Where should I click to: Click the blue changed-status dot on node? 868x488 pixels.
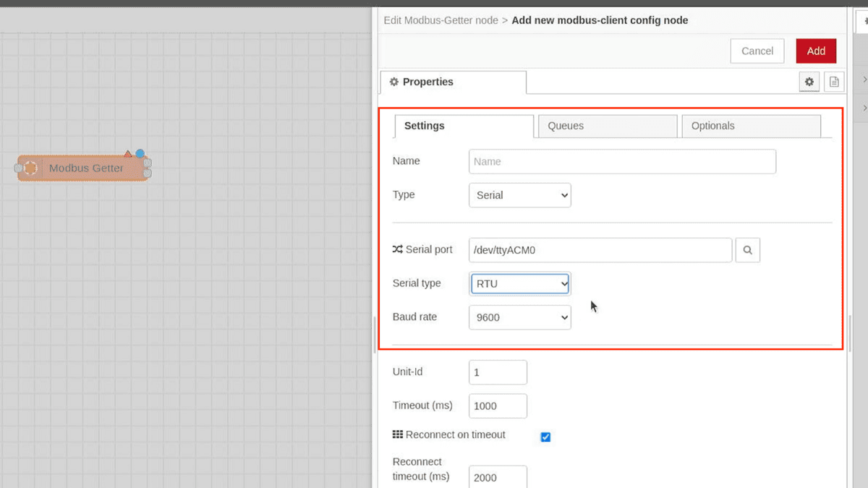140,153
